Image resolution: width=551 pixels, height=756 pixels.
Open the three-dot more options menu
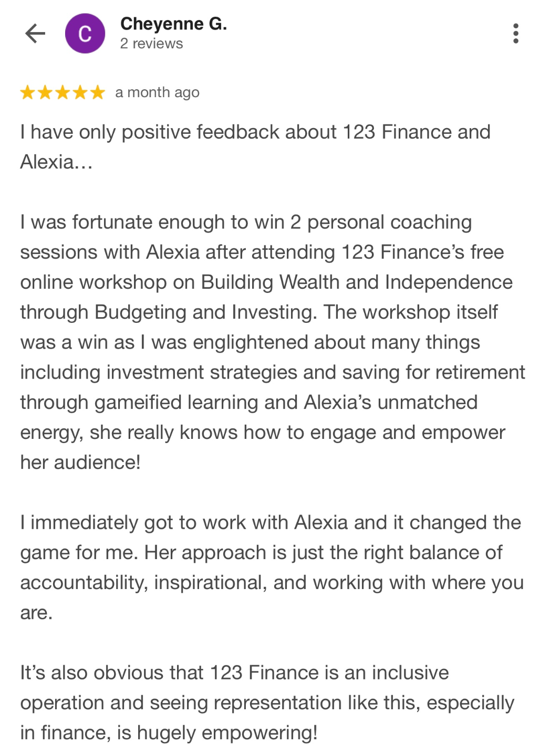515,34
